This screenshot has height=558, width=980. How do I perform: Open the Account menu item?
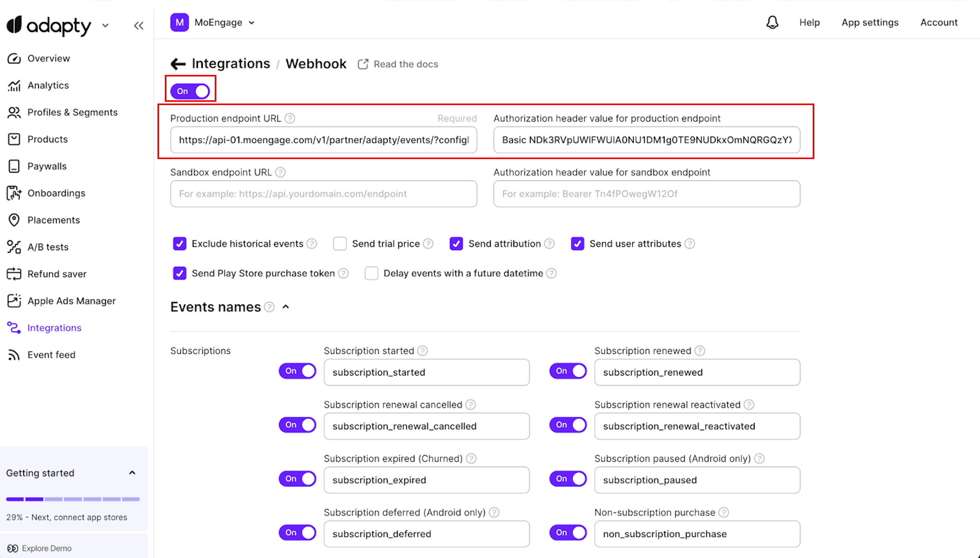click(x=939, y=22)
